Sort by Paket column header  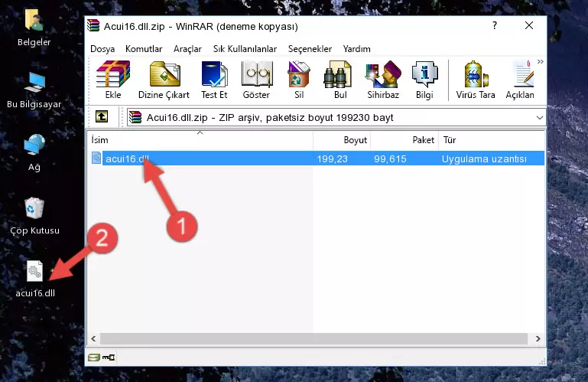click(x=404, y=140)
